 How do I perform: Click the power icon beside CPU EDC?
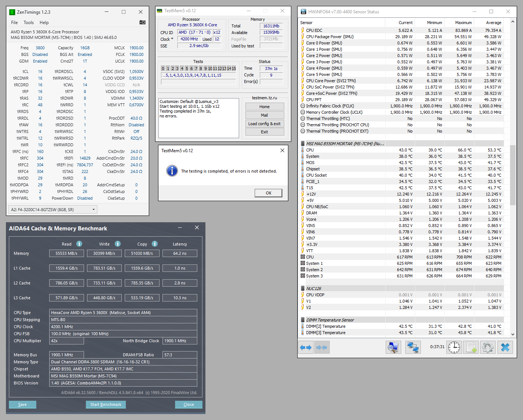pos(303,30)
